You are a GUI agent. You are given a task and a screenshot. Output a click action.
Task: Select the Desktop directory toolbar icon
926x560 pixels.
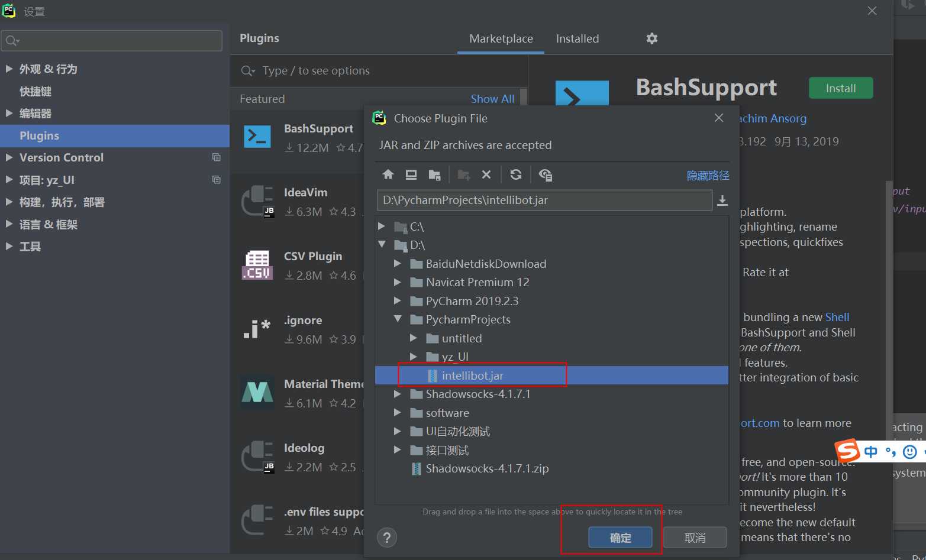tap(411, 174)
